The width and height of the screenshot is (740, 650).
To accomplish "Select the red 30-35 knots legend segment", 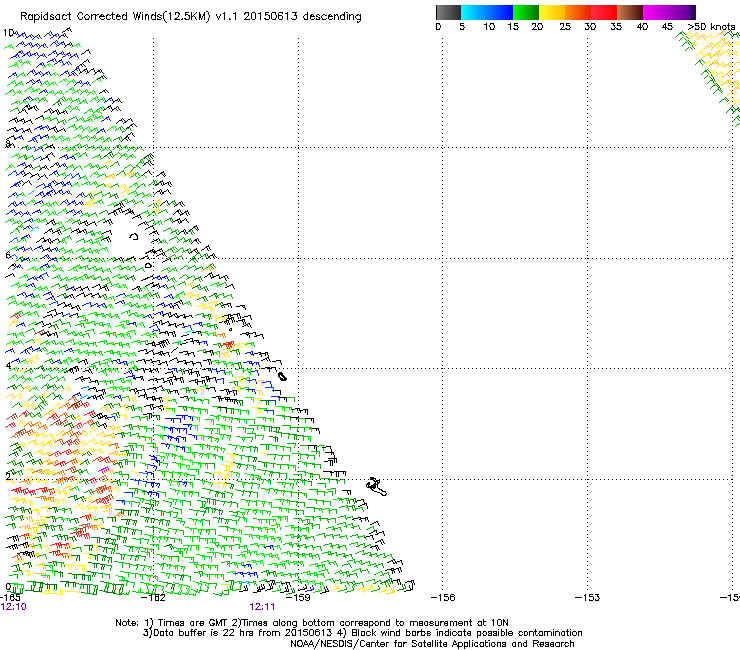I will point(604,12).
